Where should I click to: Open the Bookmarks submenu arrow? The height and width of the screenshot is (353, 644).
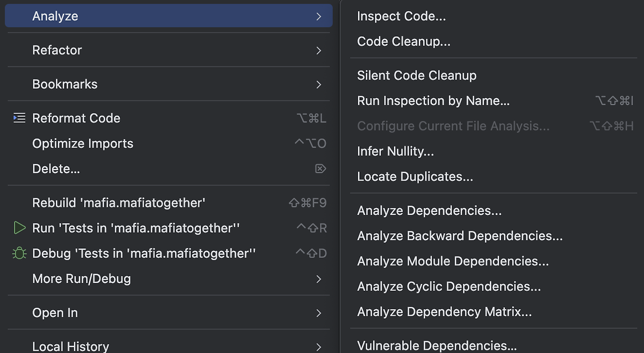coord(318,84)
